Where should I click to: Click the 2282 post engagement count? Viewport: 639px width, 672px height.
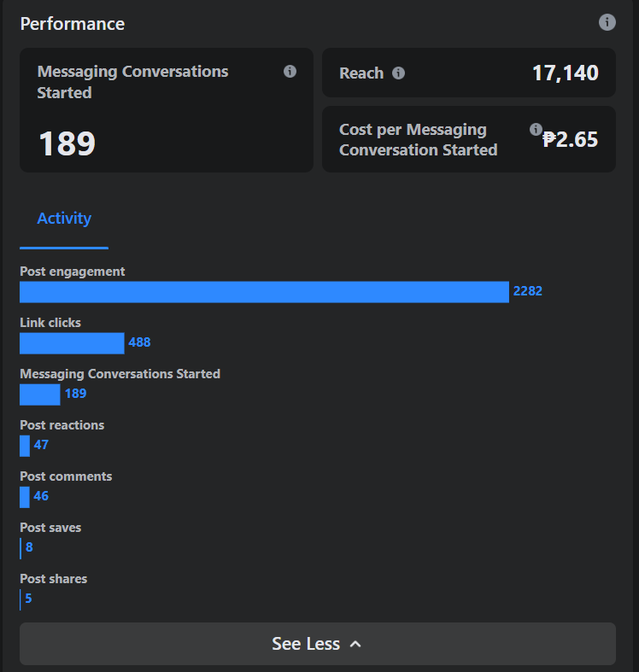[x=528, y=291]
